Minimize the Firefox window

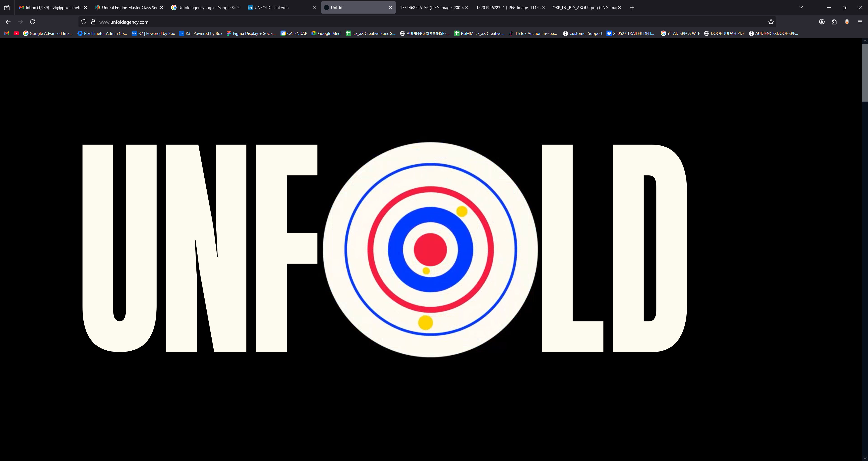click(x=829, y=7)
